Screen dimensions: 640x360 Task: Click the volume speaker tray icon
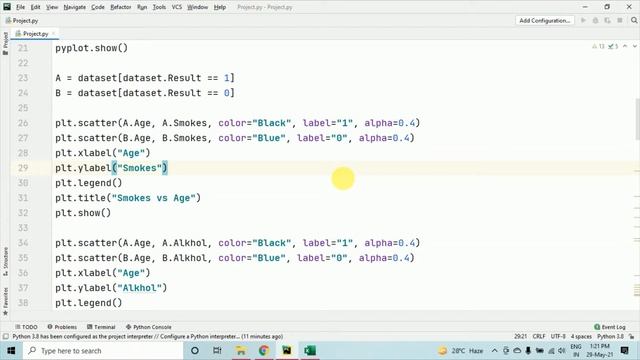[562, 351]
